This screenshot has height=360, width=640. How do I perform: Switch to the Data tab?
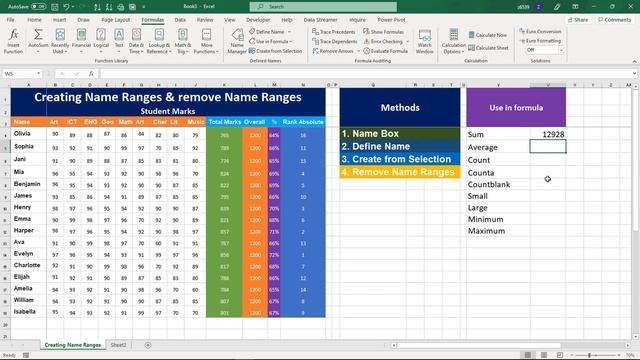point(180,20)
